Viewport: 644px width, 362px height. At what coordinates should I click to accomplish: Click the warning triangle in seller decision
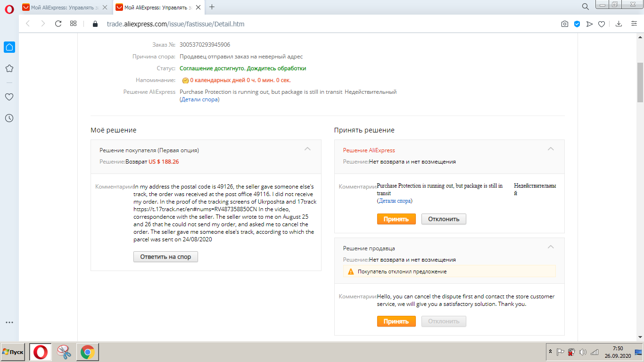[x=350, y=271]
